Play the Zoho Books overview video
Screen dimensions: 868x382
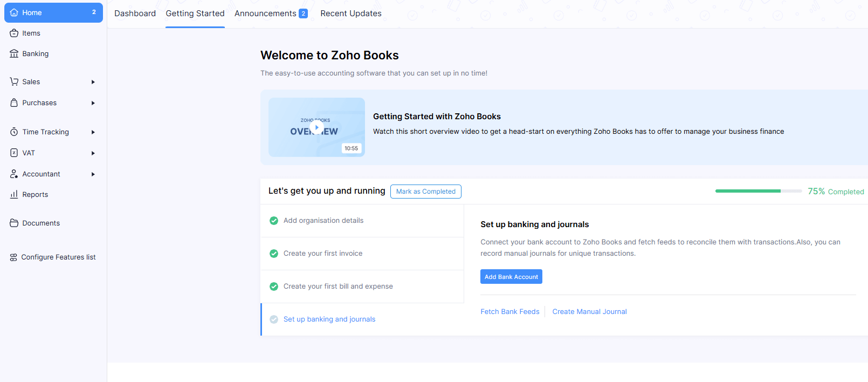tap(316, 128)
